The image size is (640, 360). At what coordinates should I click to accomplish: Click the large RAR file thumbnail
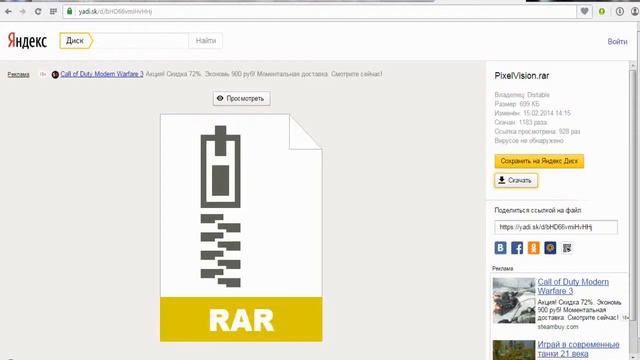241,228
